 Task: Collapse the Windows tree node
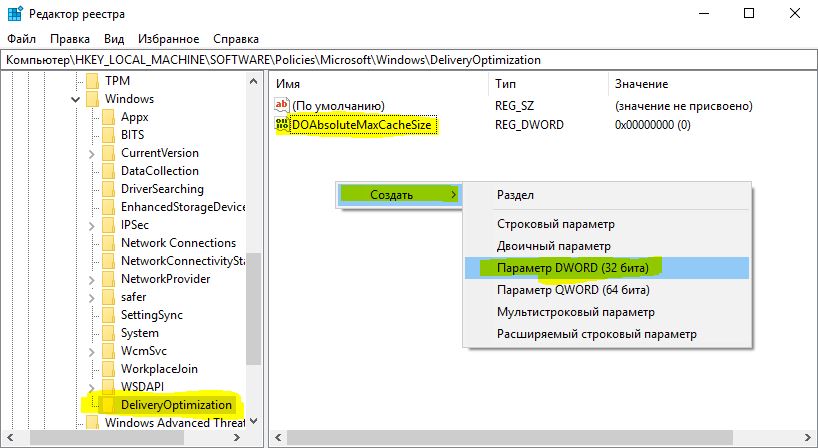pyautogui.click(x=76, y=99)
